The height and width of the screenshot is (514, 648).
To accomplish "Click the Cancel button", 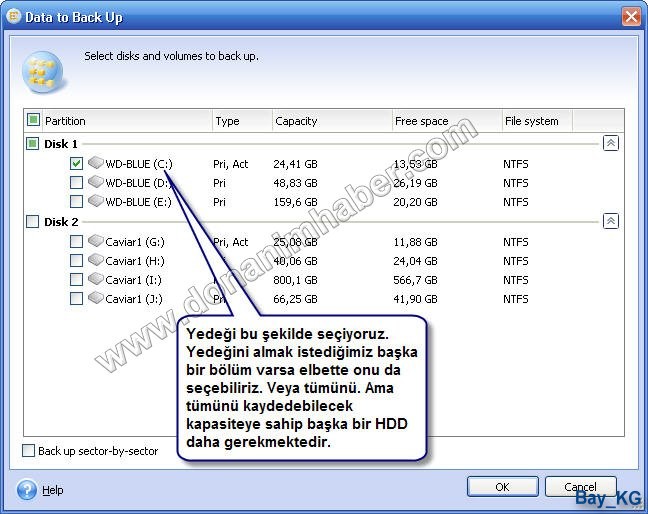I will [580, 487].
